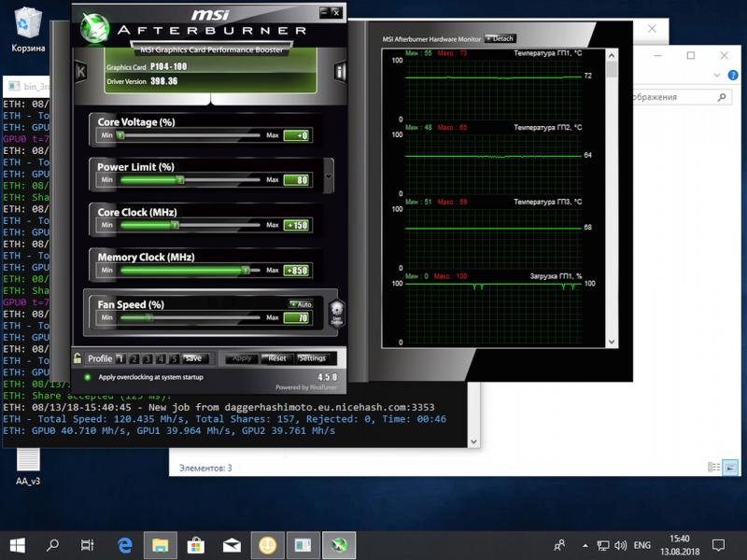
Task: Close the MSI Afterburner window
Action: point(336,12)
